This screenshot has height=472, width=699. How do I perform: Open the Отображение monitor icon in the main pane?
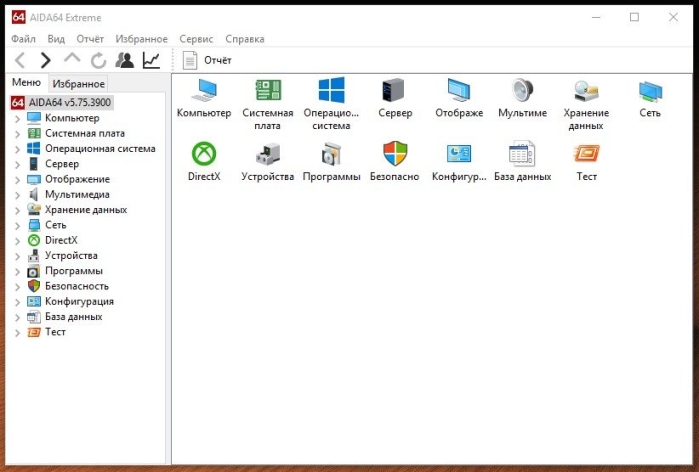[x=459, y=90]
